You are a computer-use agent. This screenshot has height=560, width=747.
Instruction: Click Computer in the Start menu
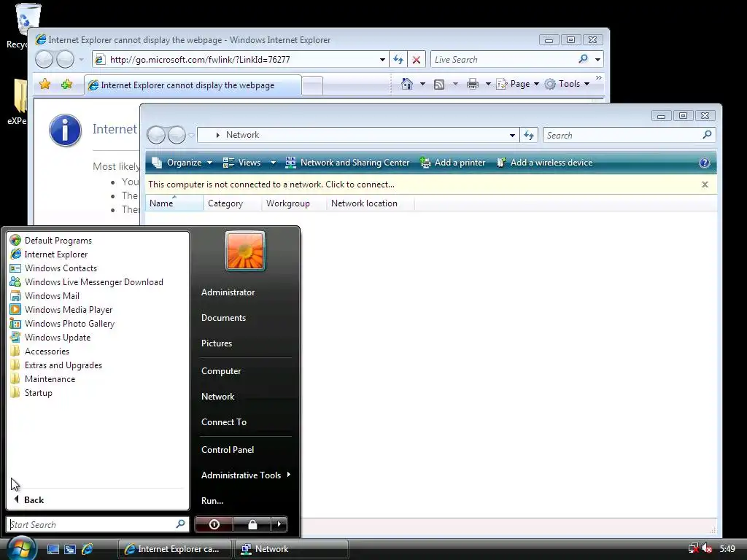pyautogui.click(x=221, y=371)
